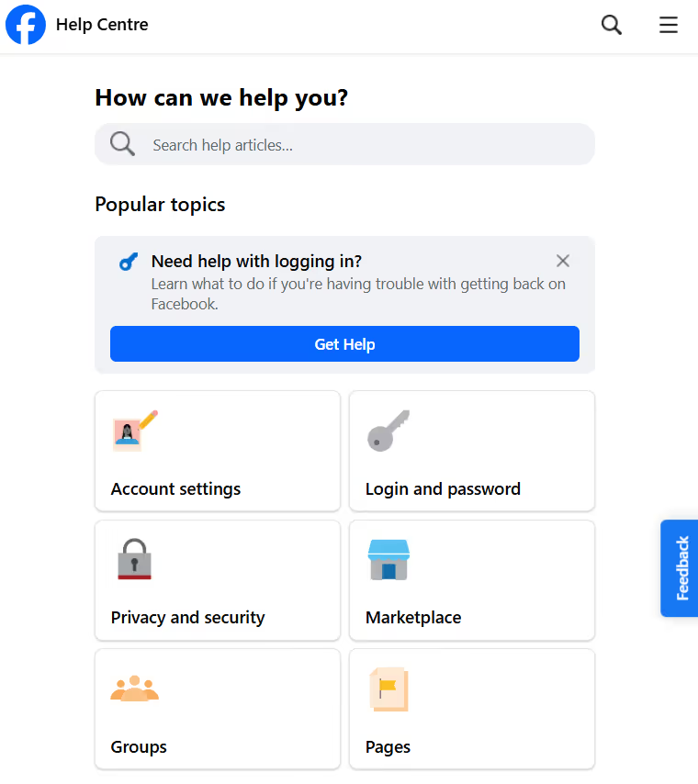Screen dimensions: 698x784
Task: Click the flag icon on Pages card
Action: [x=387, y=689]
